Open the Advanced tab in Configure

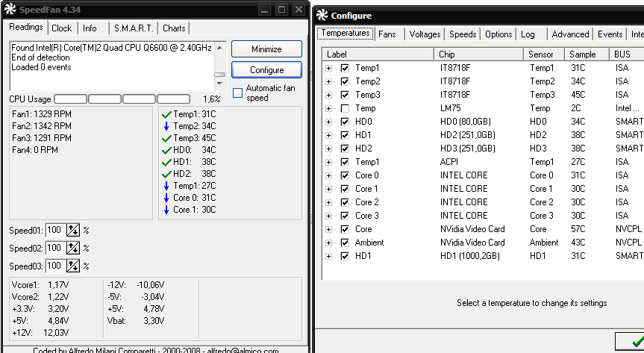(x=570, y=34)
